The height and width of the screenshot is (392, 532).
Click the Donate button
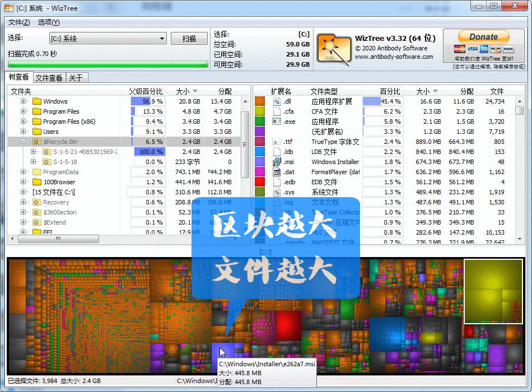click(482, 36)
